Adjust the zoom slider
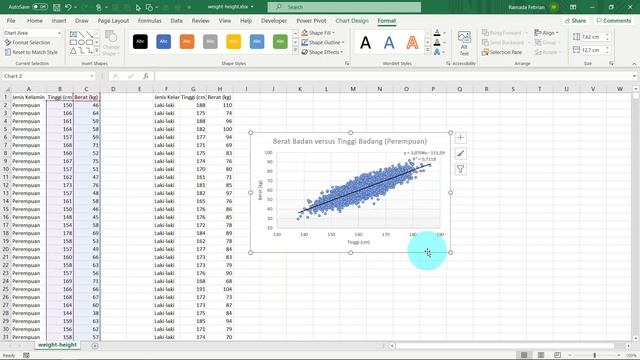Image resolution: width=640 pixels, height=360 pixels. pos(594,355)
